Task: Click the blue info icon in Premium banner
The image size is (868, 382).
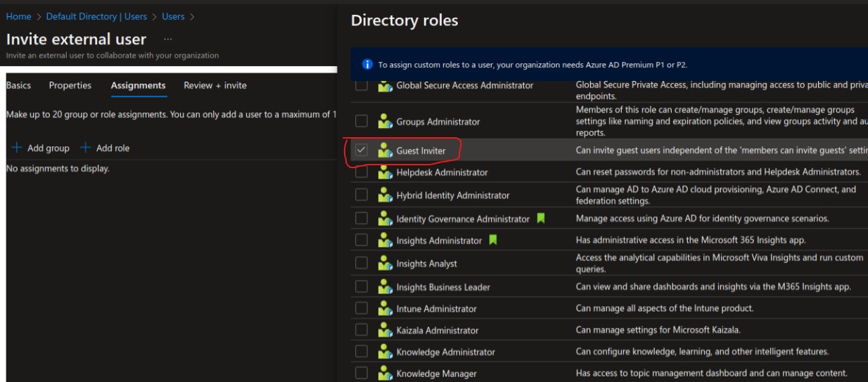Action: click(x=366, y=65)
